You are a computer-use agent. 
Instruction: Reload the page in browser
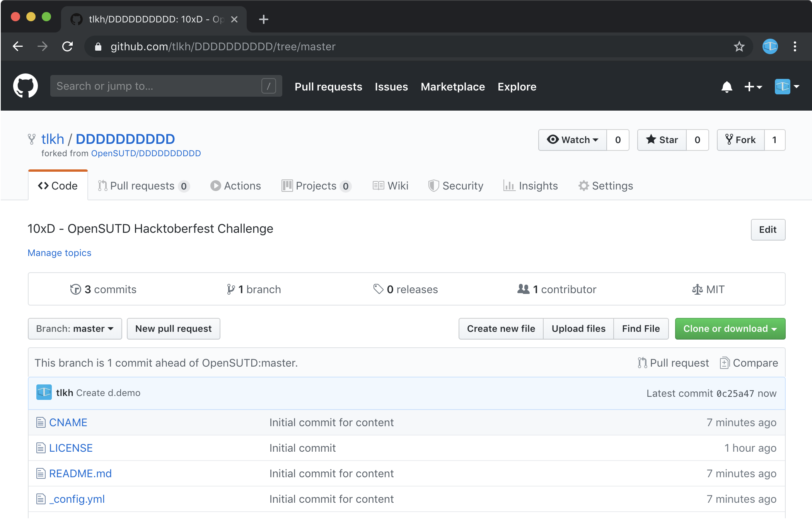tap(68, 47)
